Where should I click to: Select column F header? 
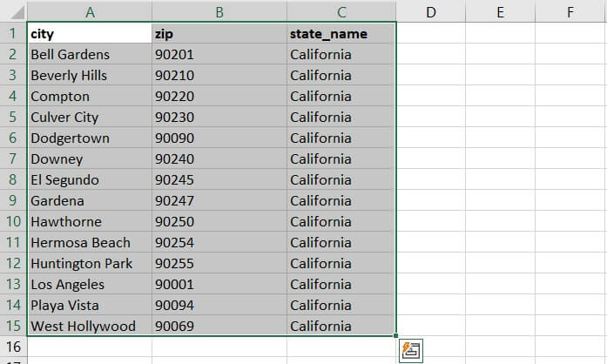(x=570, y=12)
